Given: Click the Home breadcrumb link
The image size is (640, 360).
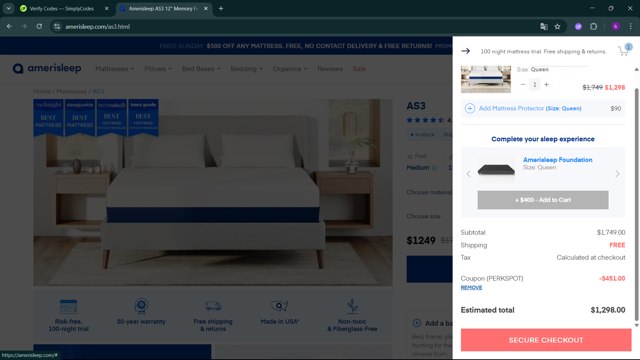Looking at the screenshot, I should 42,91.
